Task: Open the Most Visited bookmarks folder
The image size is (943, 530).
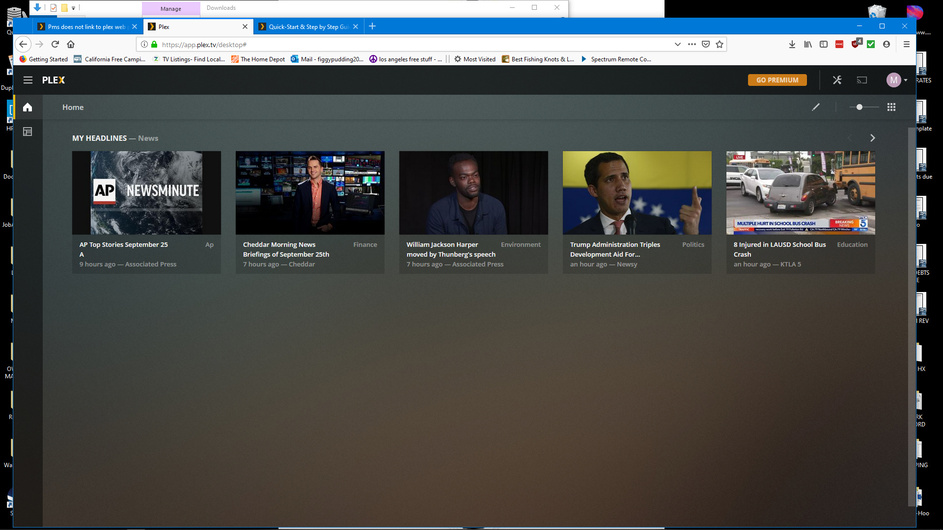Action: pos(475,59)
